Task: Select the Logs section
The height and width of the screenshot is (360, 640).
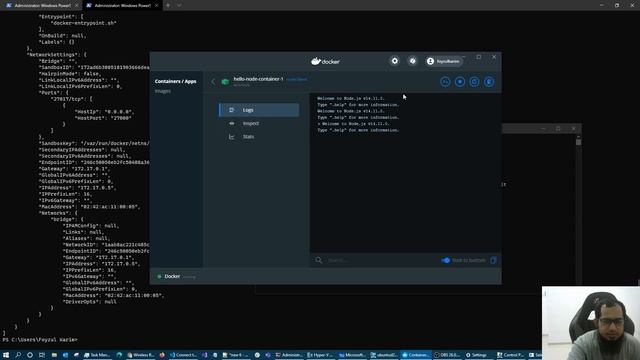Action: coord(259,110)
